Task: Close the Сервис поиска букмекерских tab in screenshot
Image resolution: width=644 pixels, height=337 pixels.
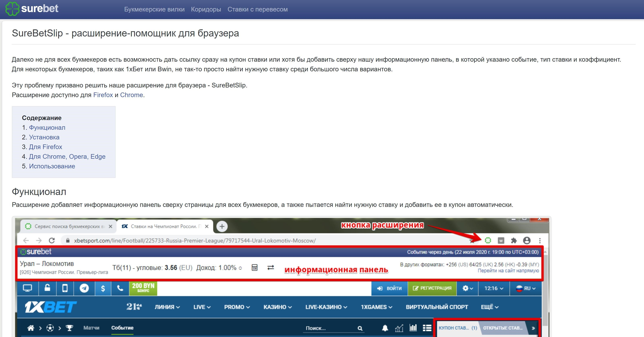Action: (x=111, y=226)
